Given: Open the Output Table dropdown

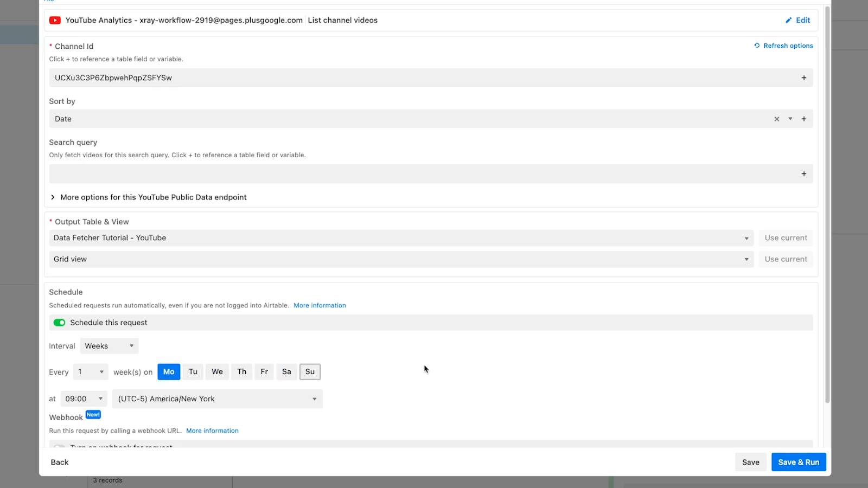Looking at the screenshot, I should (x=401, y=238).
